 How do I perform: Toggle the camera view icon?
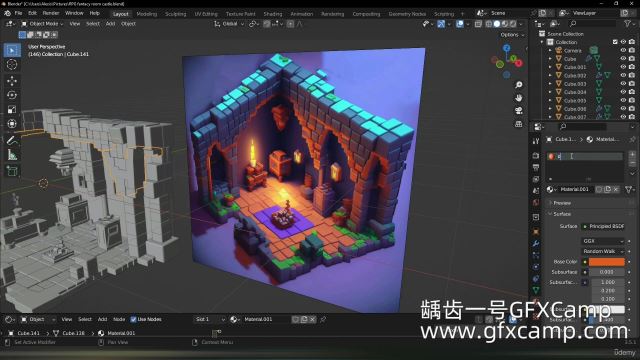519,111
